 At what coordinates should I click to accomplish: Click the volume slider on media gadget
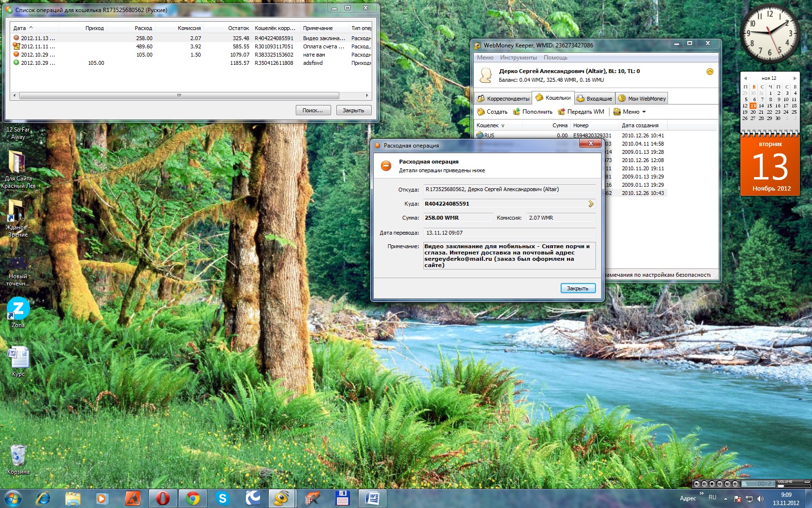(x=792, y=485)
